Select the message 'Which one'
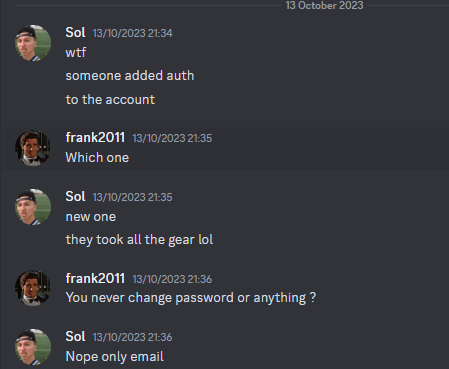The image size is (449, 369). [97, 158]
